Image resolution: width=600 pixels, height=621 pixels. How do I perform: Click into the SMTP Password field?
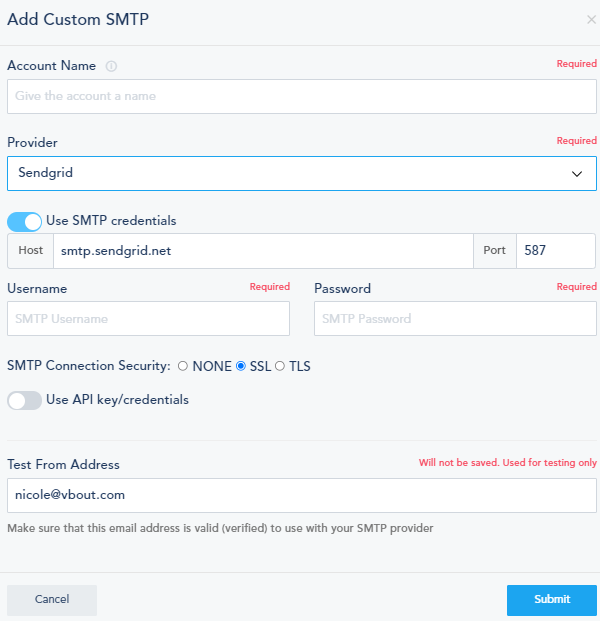coord(455,319)
